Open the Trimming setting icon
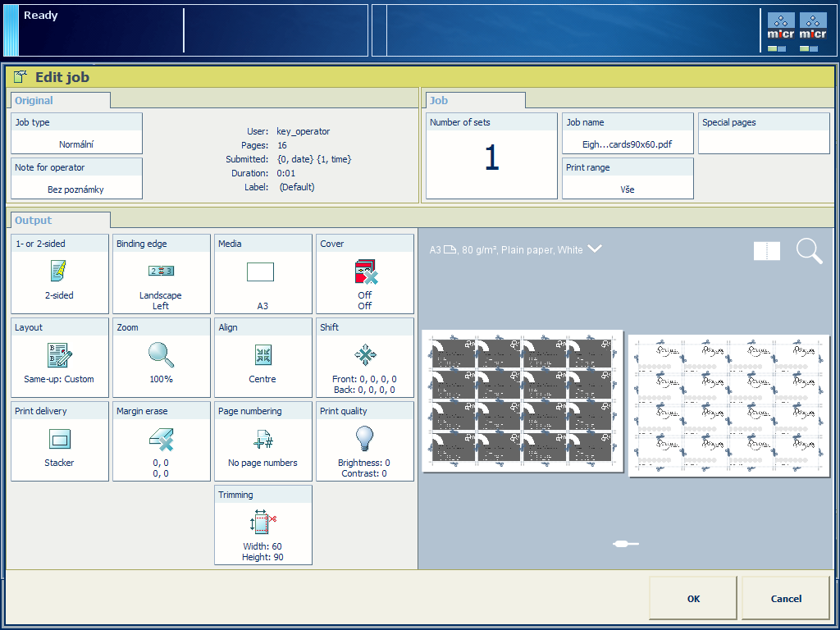This screenshot has height=630, width=840. 262,523
